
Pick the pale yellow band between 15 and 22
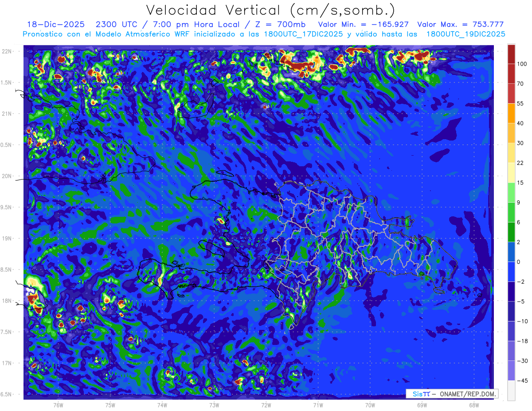[x=511, y=172]
